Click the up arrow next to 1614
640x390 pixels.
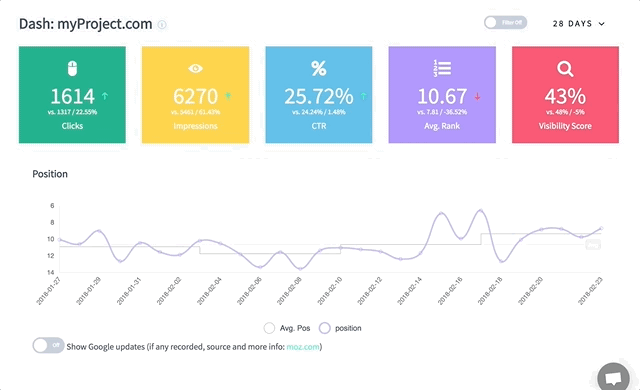tap(105, 96)
